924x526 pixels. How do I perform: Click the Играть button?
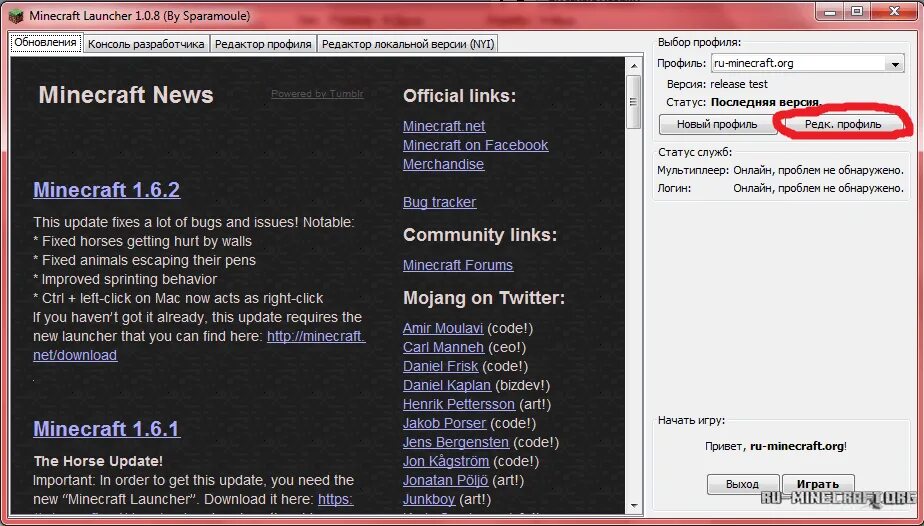coord(817,484)
